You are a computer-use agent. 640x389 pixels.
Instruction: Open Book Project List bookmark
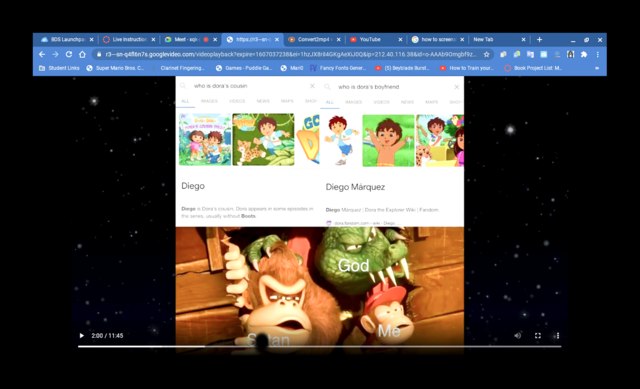click(x=533, y=68)
